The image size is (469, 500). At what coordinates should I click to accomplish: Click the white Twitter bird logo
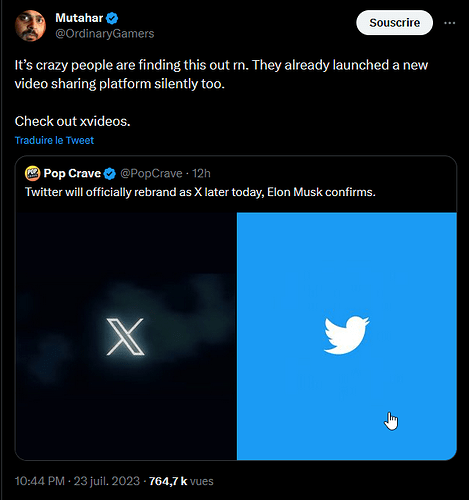click(347, 335)
